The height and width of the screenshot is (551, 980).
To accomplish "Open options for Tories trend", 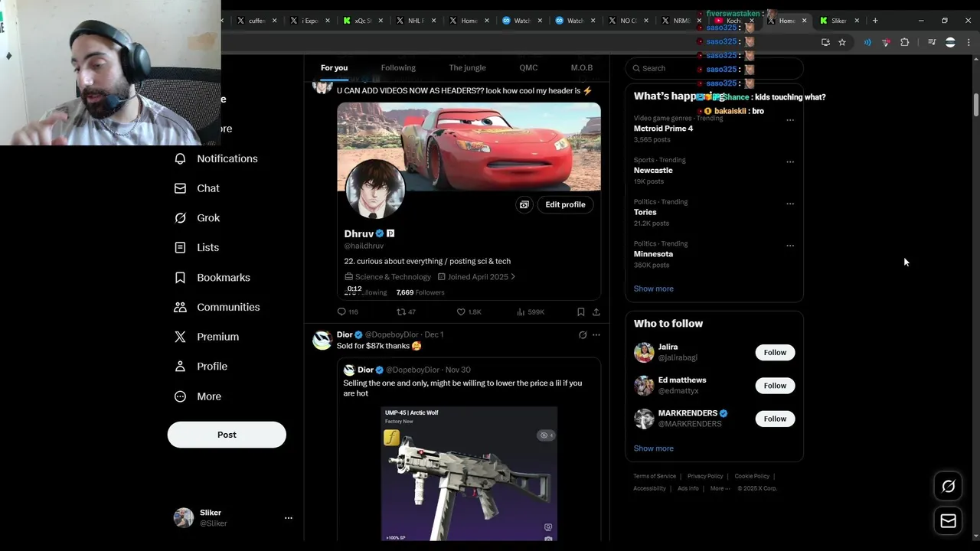I will point(790,204).
